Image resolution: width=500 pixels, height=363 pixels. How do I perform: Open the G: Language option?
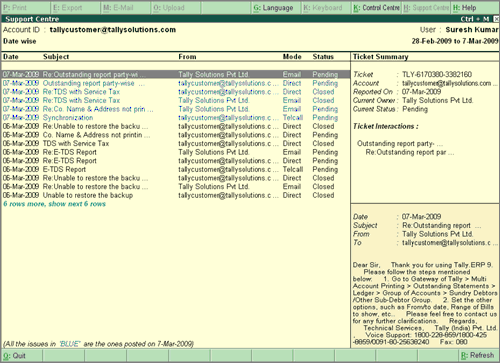click(276, 8)
